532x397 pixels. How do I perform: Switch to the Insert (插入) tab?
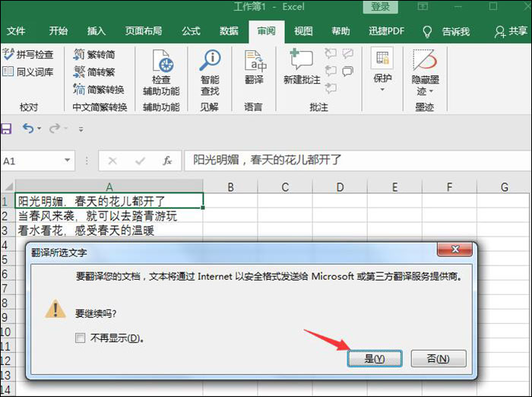pos(97,32)
